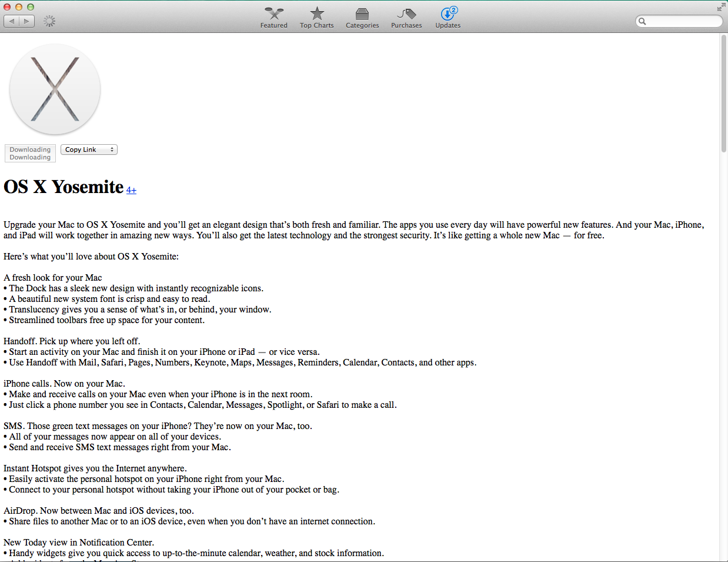Click the vertical scrollbar thumb
Screen dimensions: 728x562
(724, 94)
